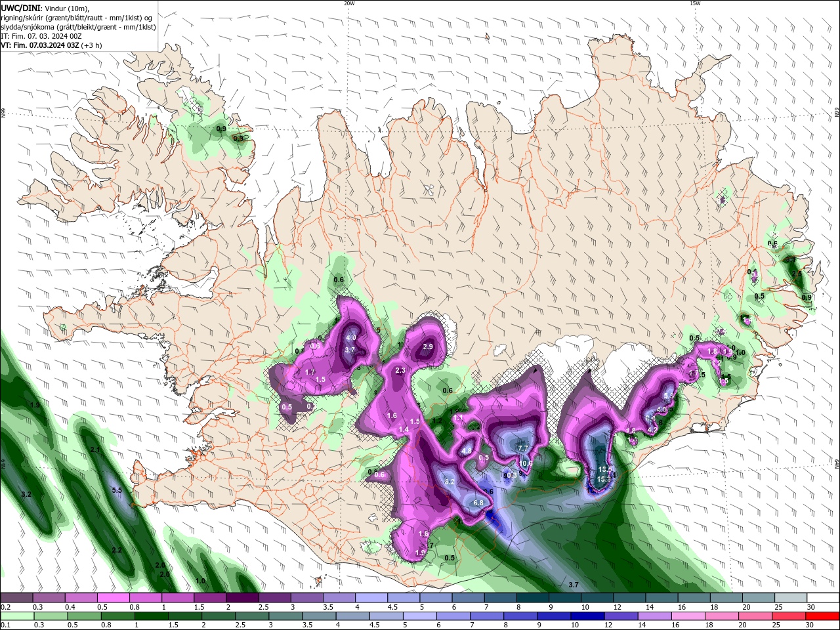Pick the pale grey swatch starting at 25 in the top row
This screenshot has height=630, width=840.
[791, 598]
